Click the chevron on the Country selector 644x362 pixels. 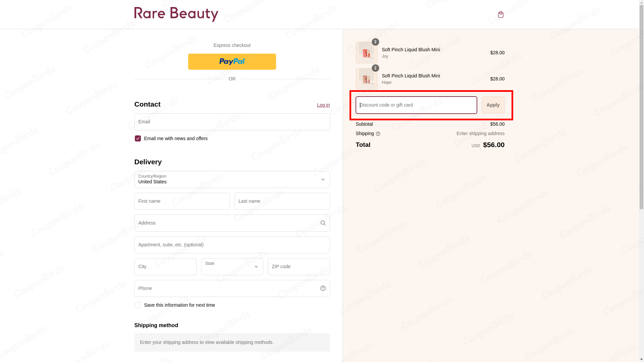[x=323, y=179]
